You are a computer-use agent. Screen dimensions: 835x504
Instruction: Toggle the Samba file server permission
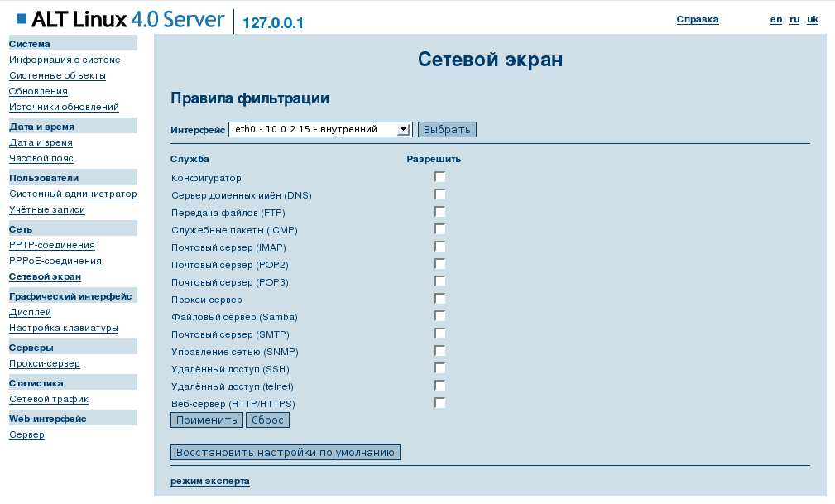pos(440,315)
